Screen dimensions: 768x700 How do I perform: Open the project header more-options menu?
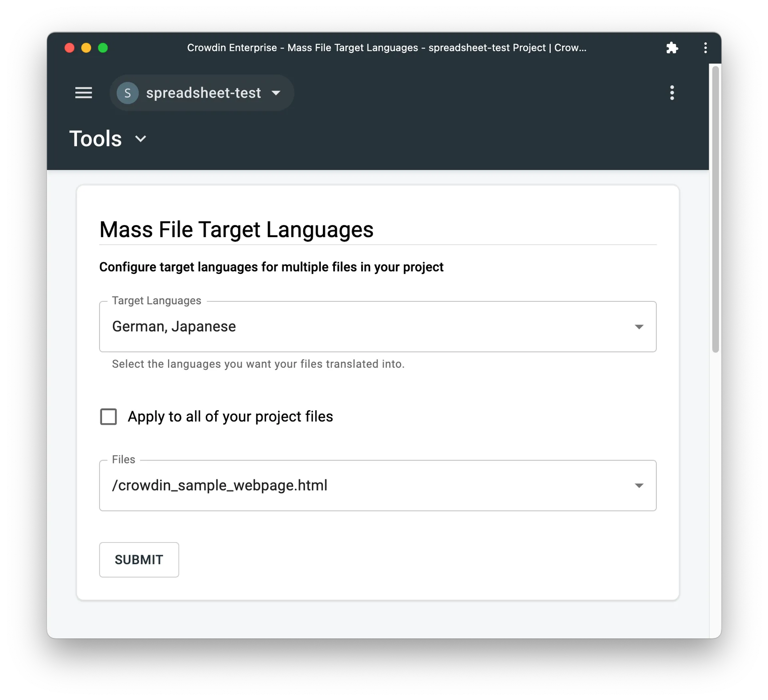click(672, 93)
